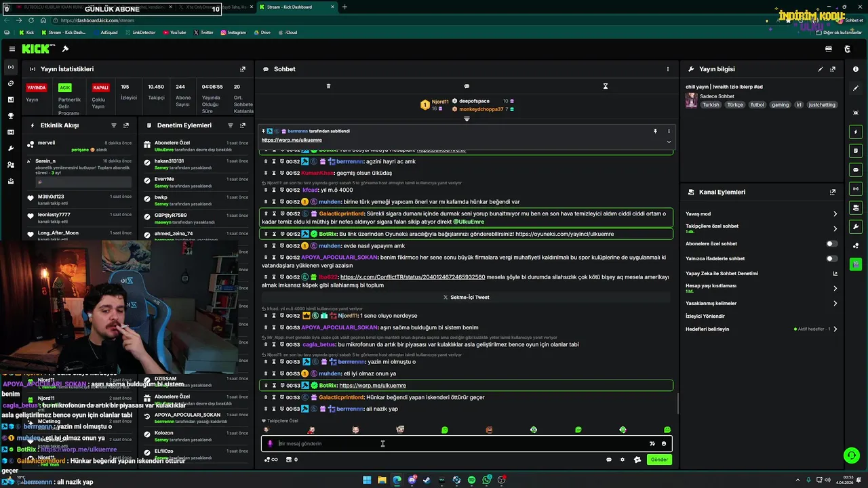Click the justchatting tag
The width and height of the screenshot is (868, 488).
pyautogui.click(x=823, y=105)
